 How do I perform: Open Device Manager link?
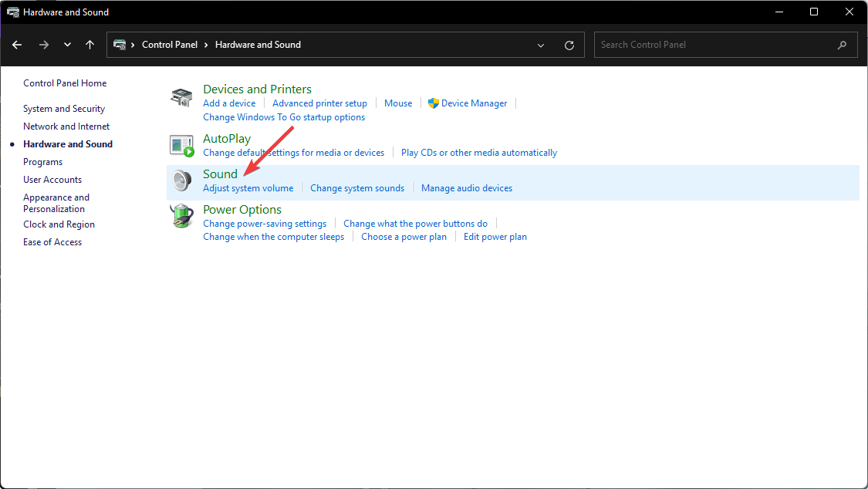pos(474,103)
